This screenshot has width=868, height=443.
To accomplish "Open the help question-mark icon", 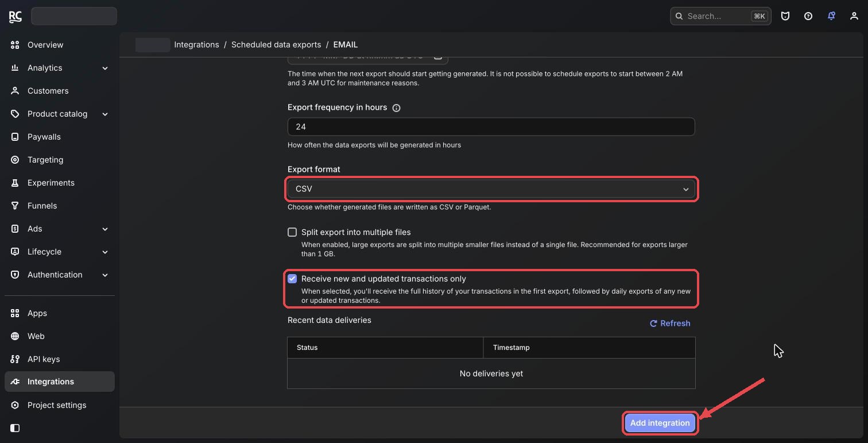I will (x=808, y=16).
